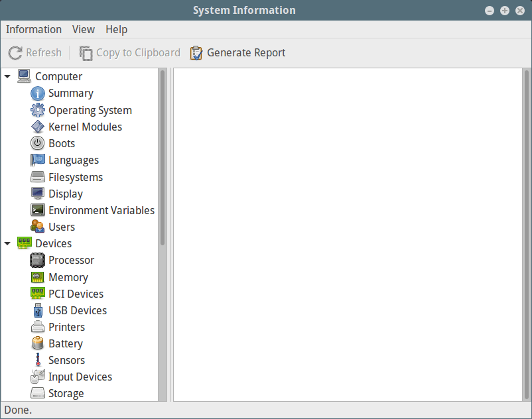Click the Users people icon
The height and width of the screenshot is (419, 532).
tap(37, 227)
